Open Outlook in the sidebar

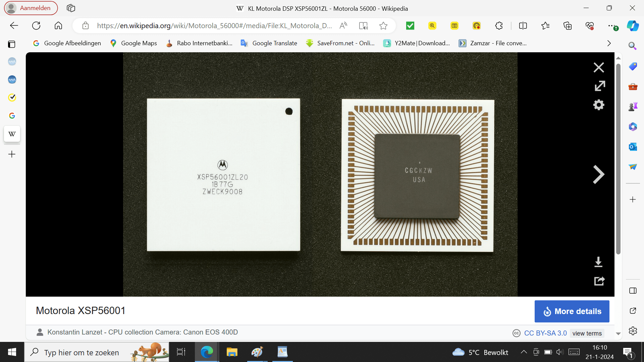[x=633, y=147]
